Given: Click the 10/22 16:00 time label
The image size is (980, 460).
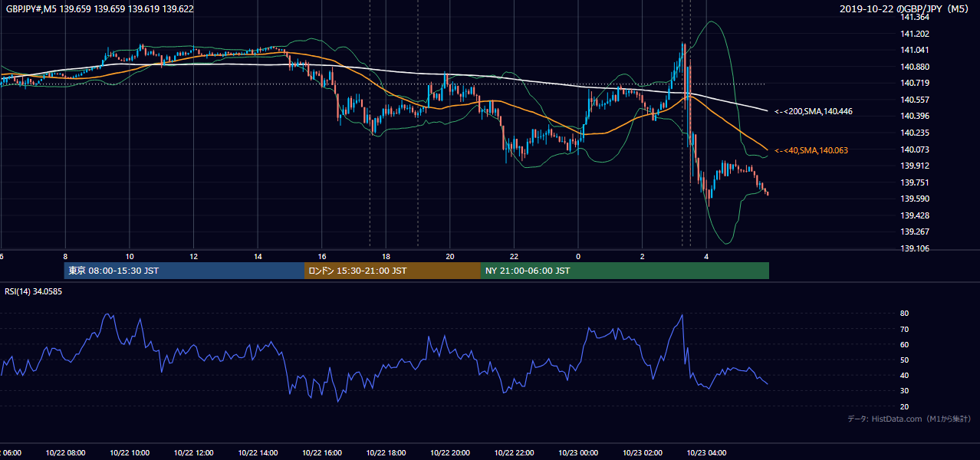Looking at the screenshot, I should 321,452.
